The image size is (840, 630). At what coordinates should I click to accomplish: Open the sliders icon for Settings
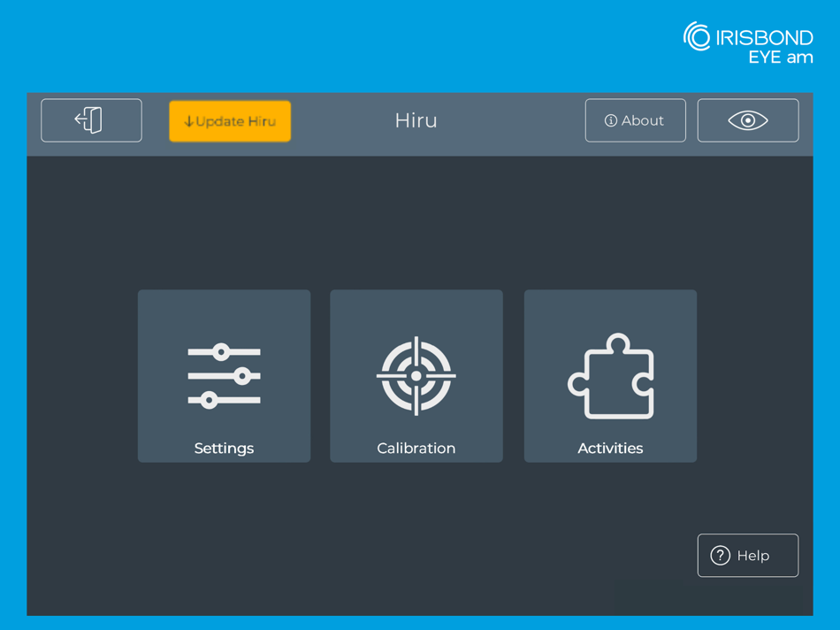click(x=224, y=376)
